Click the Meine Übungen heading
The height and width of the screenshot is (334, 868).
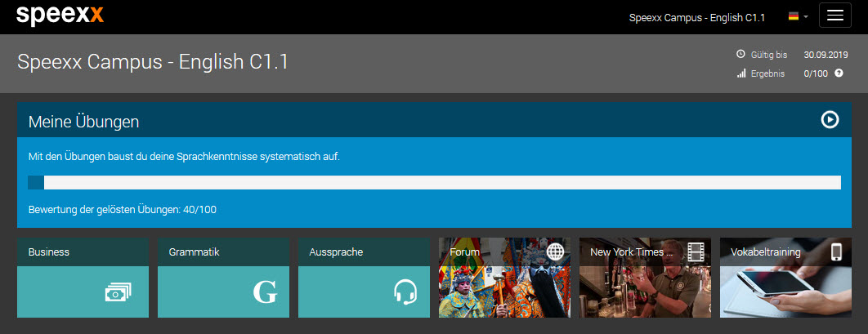(x=83, y=122)
